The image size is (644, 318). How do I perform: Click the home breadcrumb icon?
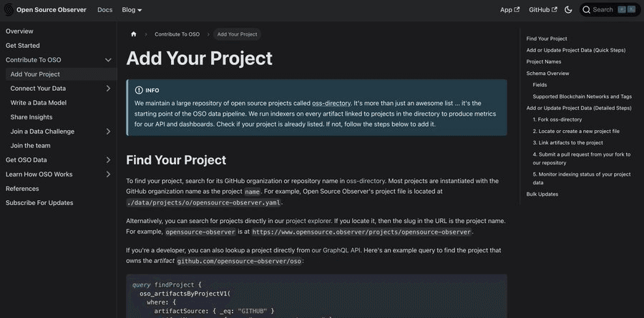coord(134,34)
